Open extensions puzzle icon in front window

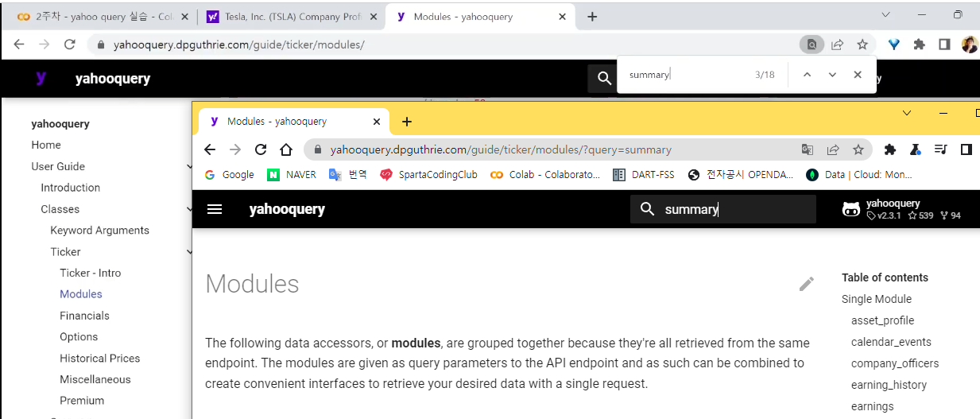(x=890, y=149)
